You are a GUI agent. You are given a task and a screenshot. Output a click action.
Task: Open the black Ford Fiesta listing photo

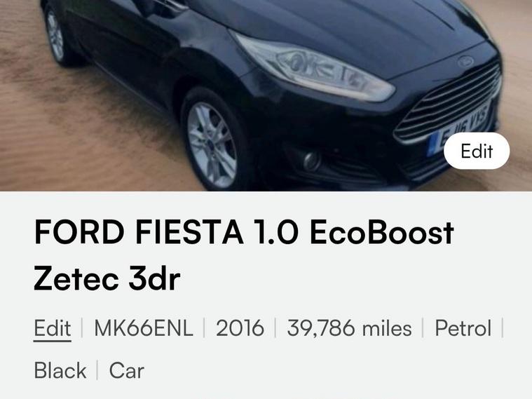266,95
